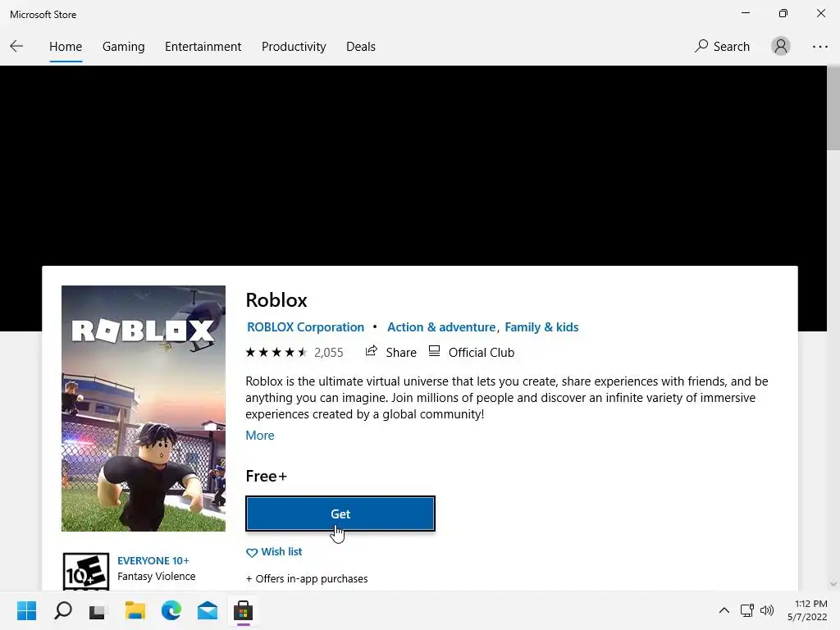
Task: Show hidden system tray icons
Action: coord(724,610)
